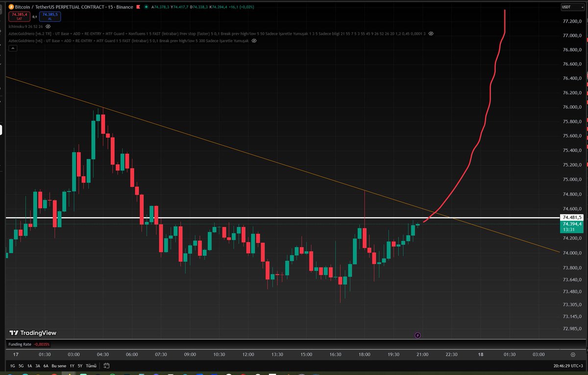Select the 1A time range

pos(29,366)
